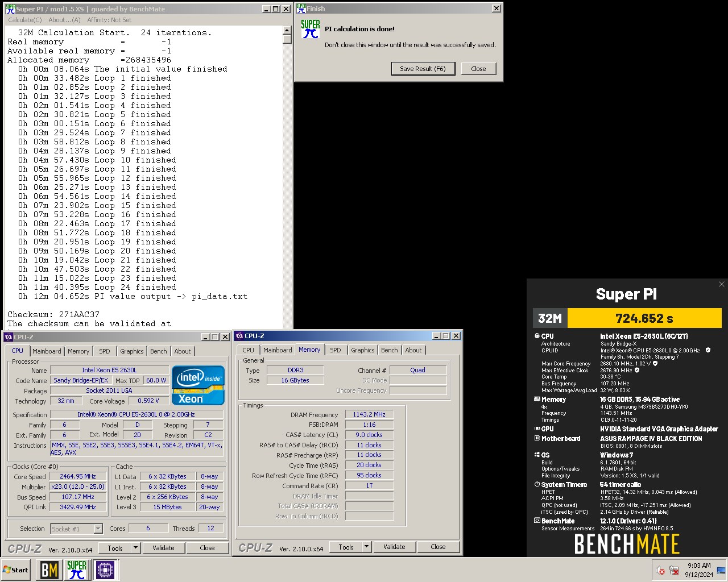Click the Command Rate (CR) 1T field

(x=369, y=485)
